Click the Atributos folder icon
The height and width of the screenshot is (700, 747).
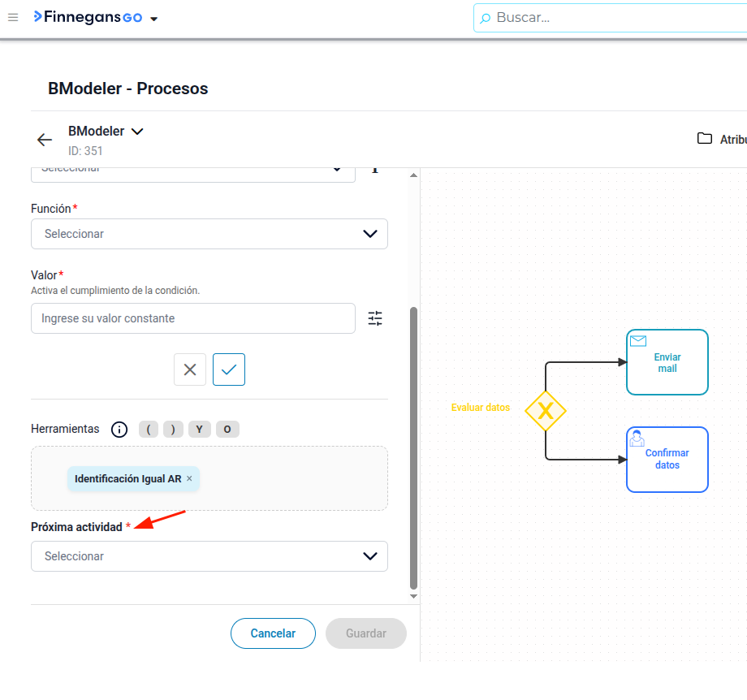(x=704, y=139)
